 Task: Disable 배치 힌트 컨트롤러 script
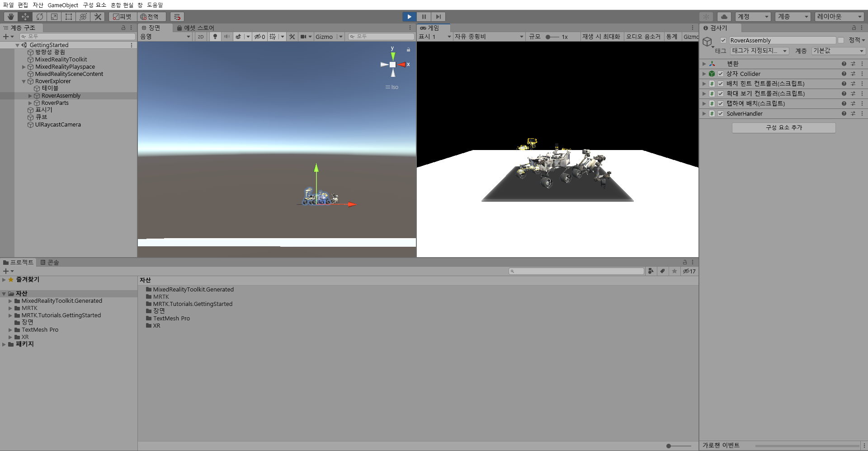(x=721, y=84)
